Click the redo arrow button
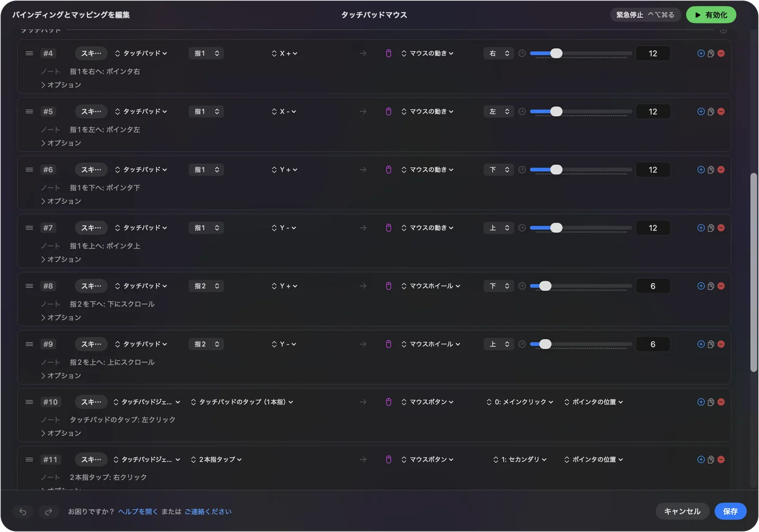The width and height of the screenshot is (759, 532). coord(48,511)
